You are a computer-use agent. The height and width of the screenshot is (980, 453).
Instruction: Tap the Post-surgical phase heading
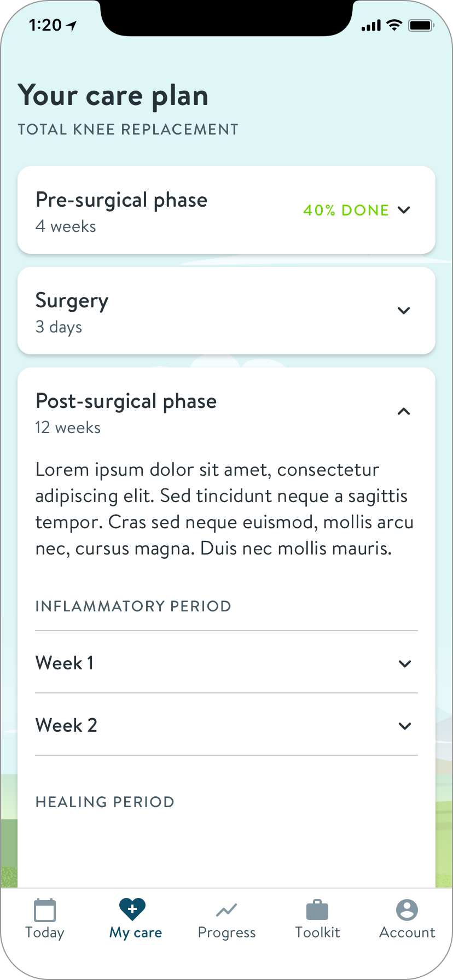126,401
